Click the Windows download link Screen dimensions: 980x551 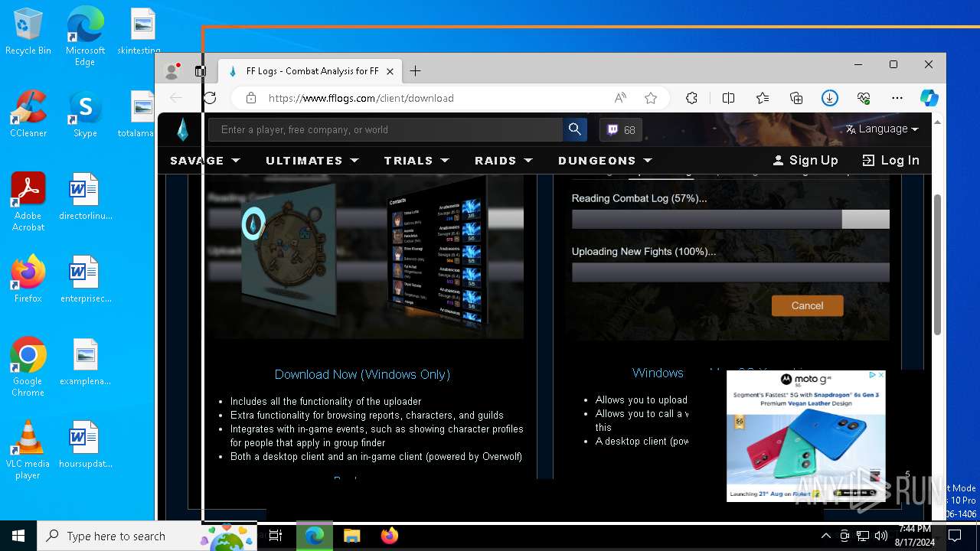point(658,373)
